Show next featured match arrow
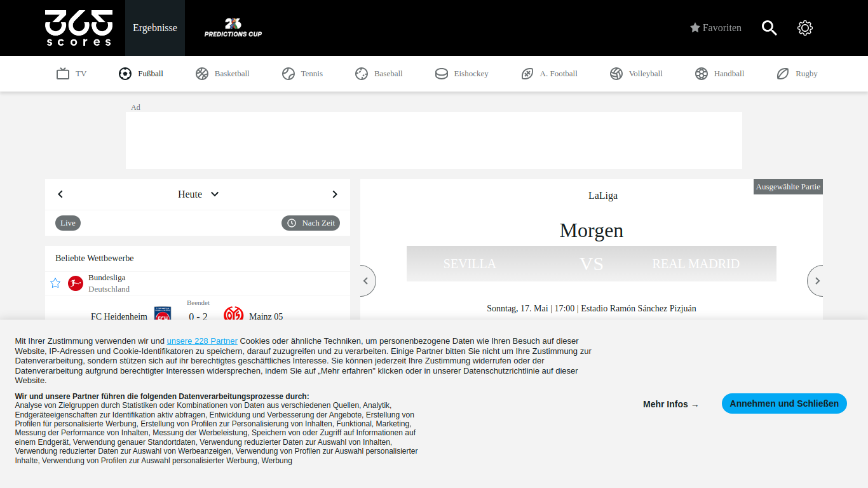Screen dimensions: 868x488 click(x=816, y=281)
